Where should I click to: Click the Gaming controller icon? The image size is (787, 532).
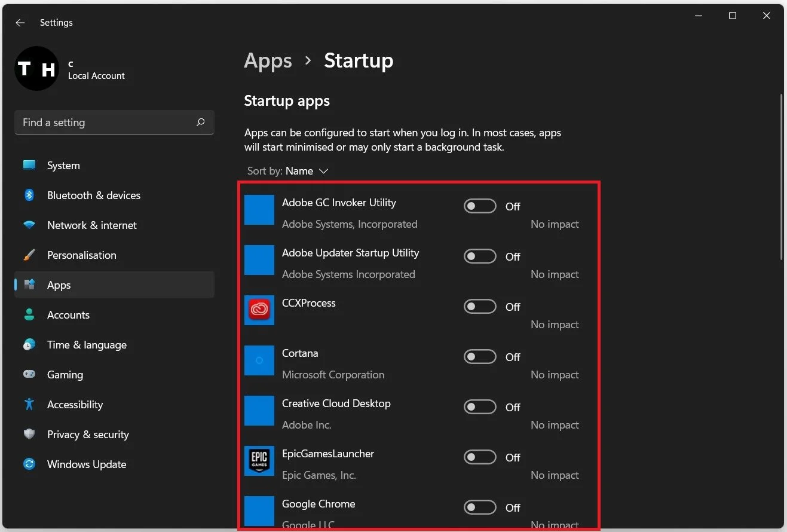pyautogui.click(x=29, y=375)
